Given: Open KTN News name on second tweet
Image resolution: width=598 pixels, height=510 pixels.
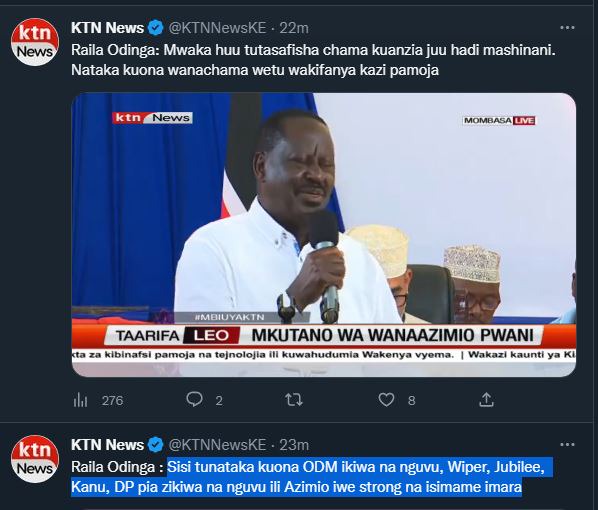Looking at the screenshot, I should [x=107, y=445].
